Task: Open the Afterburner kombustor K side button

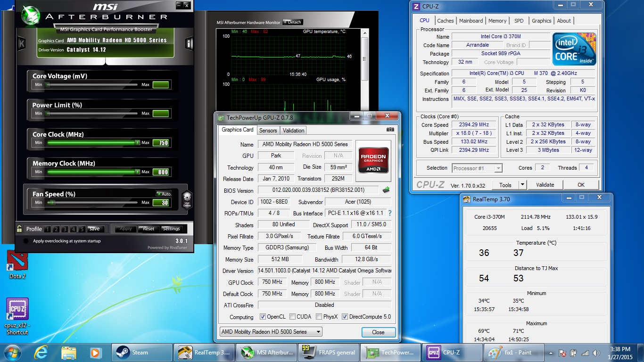Action: click(x=21, y=44)
